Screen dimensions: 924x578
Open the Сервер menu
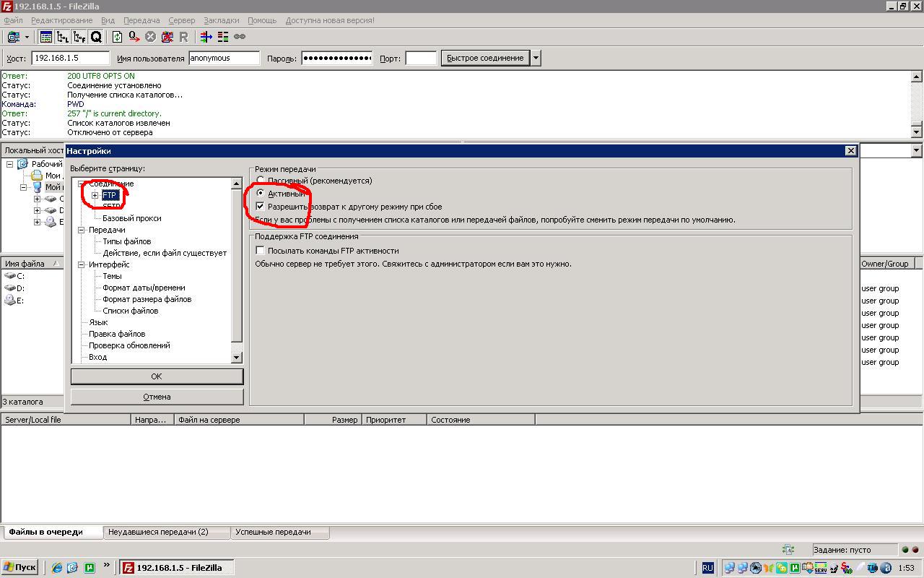click(182, 20)
